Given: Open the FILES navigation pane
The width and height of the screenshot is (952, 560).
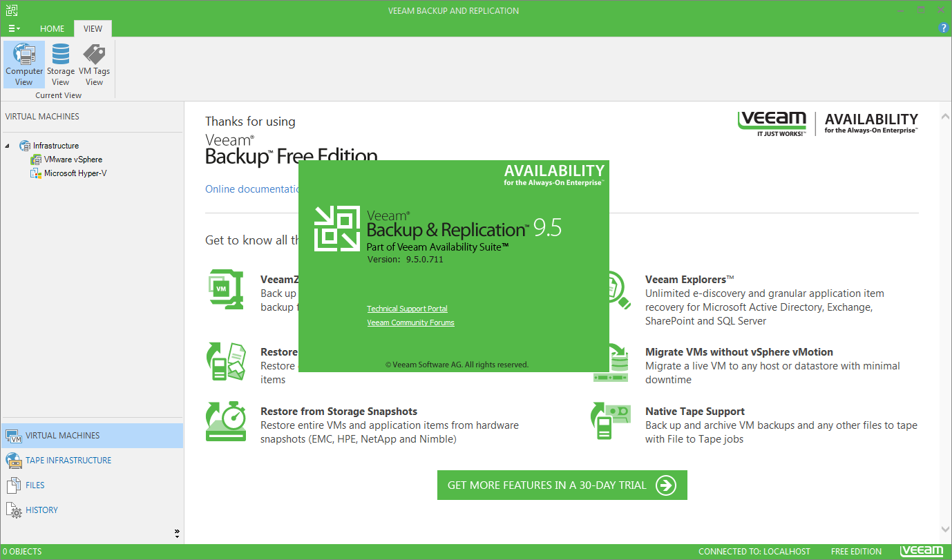Looking at the screenshot, I should coord(92,485).
